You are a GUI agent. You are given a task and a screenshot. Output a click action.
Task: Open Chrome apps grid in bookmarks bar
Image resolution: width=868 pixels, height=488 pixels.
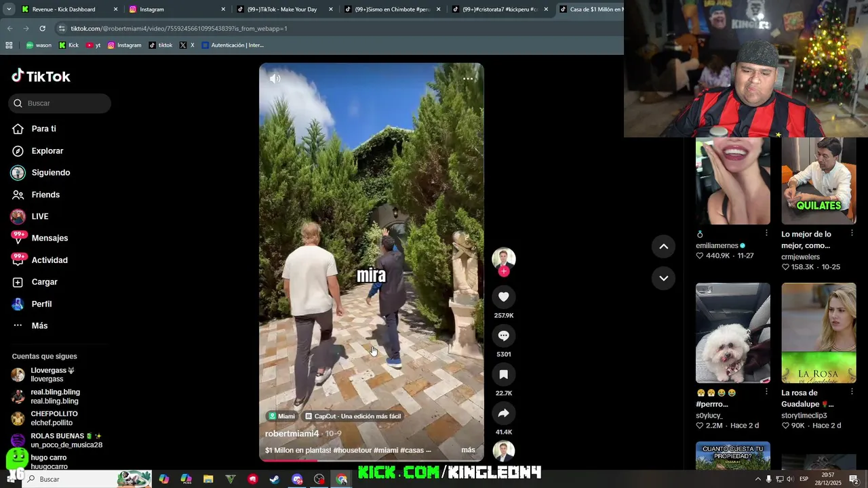tap(9, 45)
